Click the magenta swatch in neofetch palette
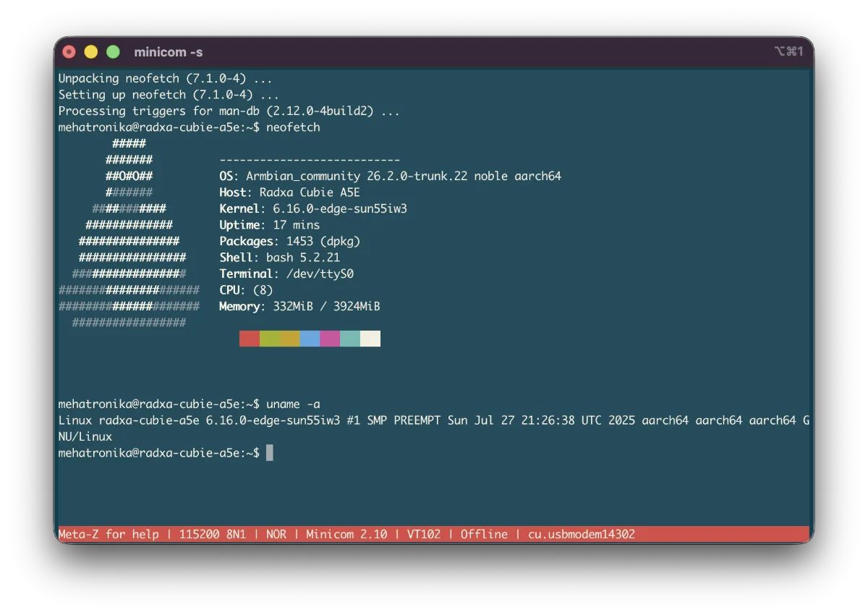 pyautogui.click(x=330, y=339)
